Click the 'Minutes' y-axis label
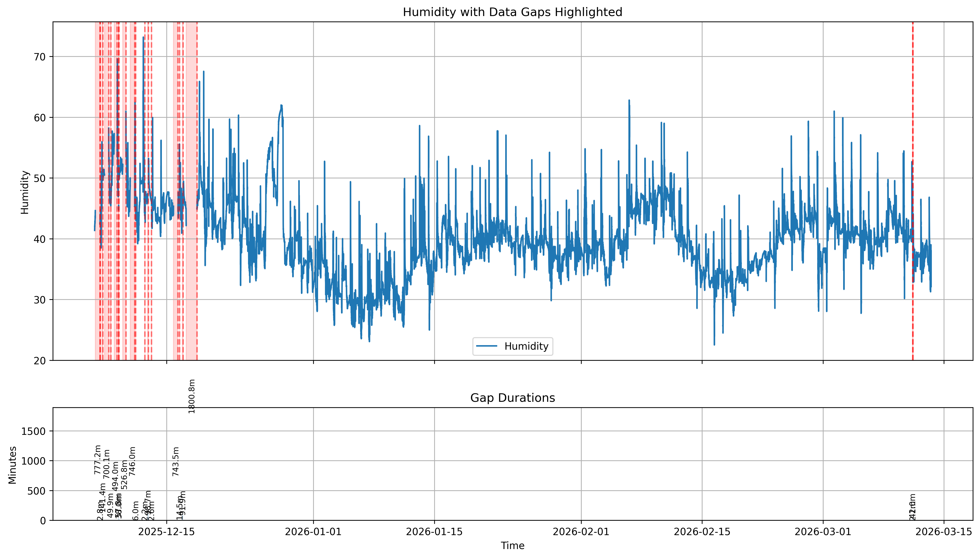Image resolution: width=980 pixels, height=558 pixels. 12,465
